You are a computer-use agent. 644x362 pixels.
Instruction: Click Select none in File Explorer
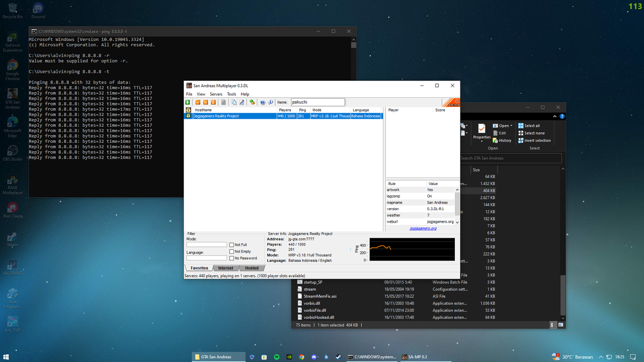click(531, 133)
